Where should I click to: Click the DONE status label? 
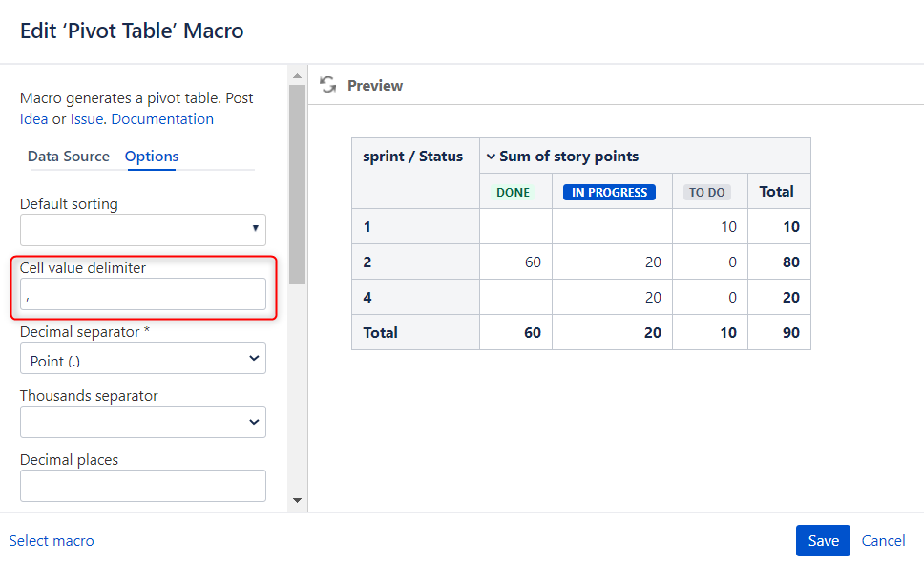(x=513, y=192)
